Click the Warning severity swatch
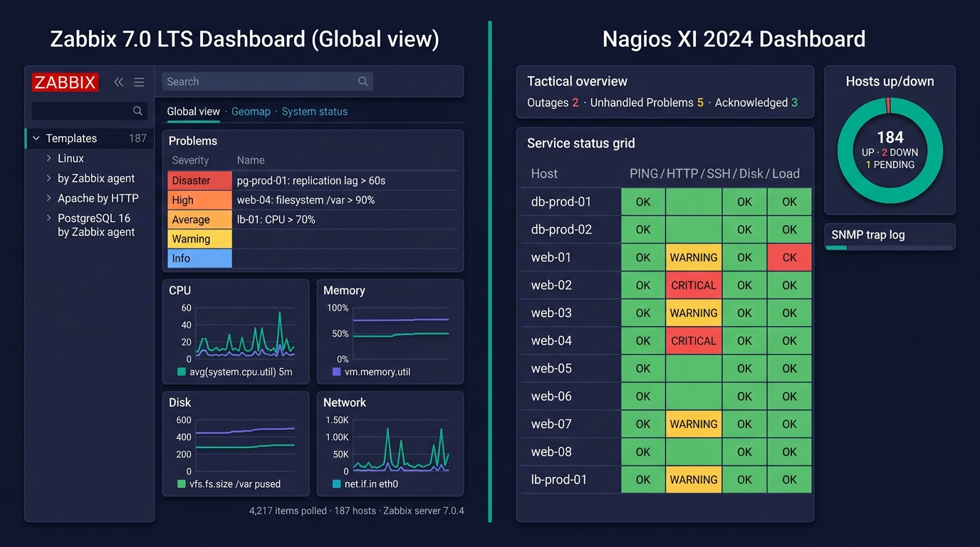This screenshot has height=547, width=980. tap(200, 239)
